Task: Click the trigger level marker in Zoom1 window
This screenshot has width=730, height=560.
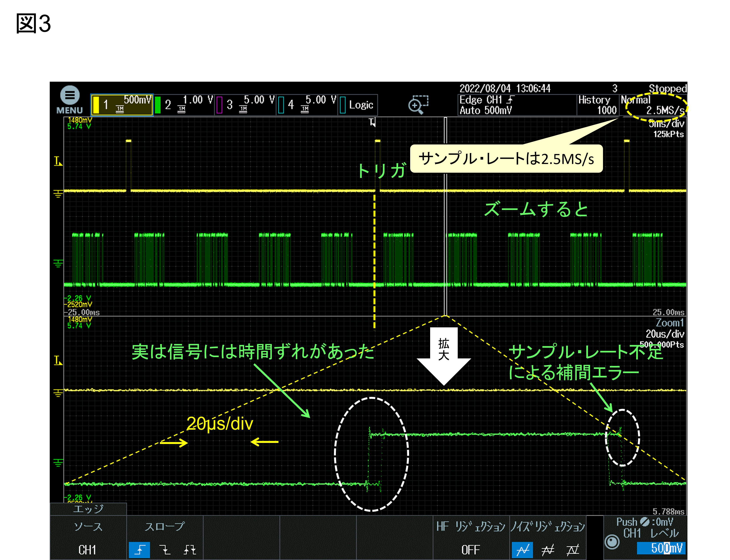Action: tap(58, 360)
